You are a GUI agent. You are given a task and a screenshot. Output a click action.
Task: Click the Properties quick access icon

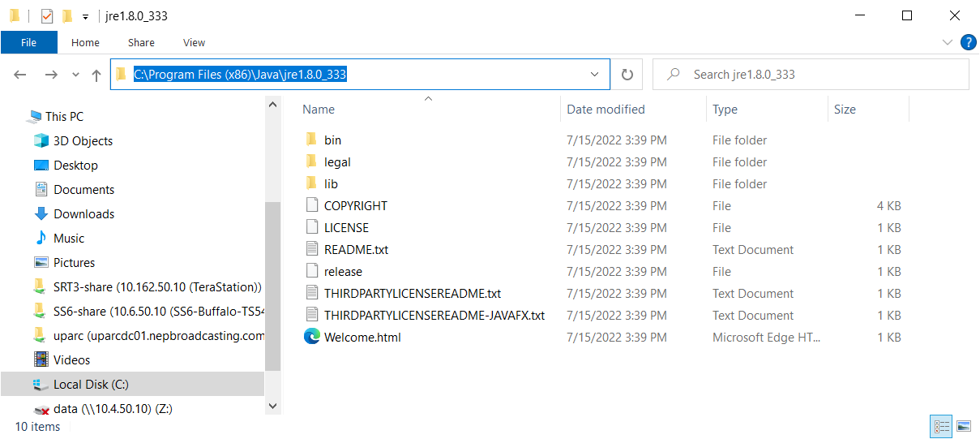click(x=47, y=16)
